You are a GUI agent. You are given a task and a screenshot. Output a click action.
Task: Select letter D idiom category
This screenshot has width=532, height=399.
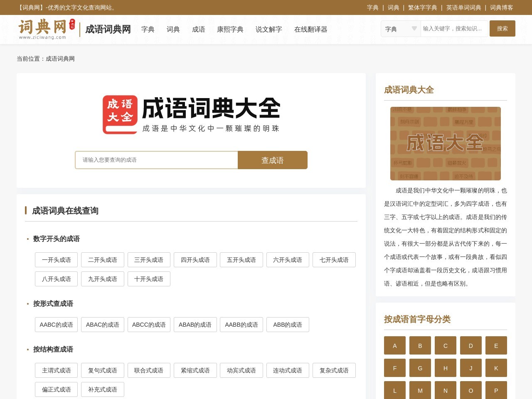[x=471, y=345]
